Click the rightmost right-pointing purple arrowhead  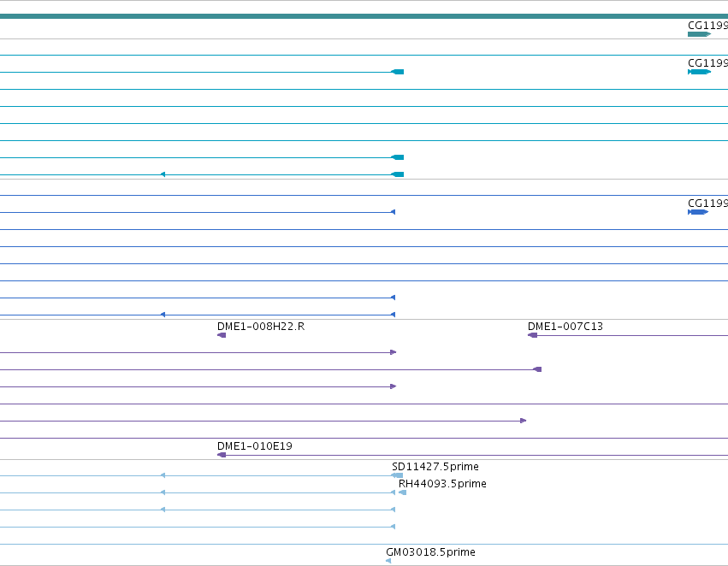[524, 421]
